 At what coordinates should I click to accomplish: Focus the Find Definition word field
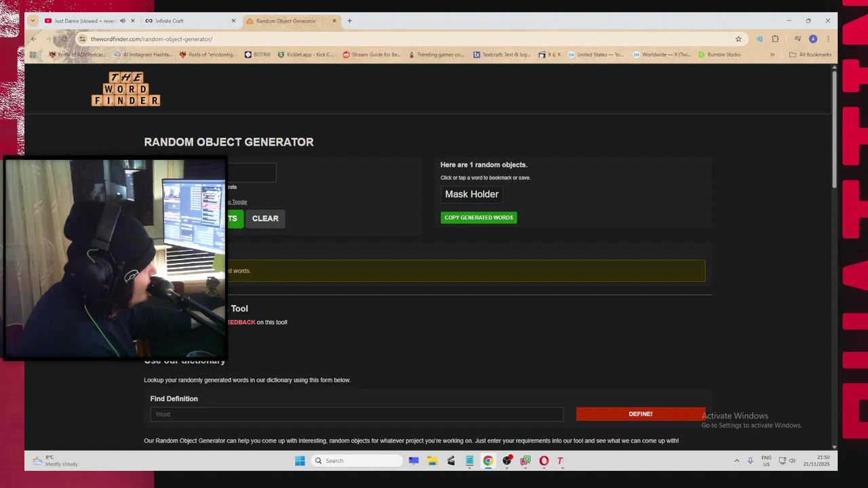coord(357,414)
